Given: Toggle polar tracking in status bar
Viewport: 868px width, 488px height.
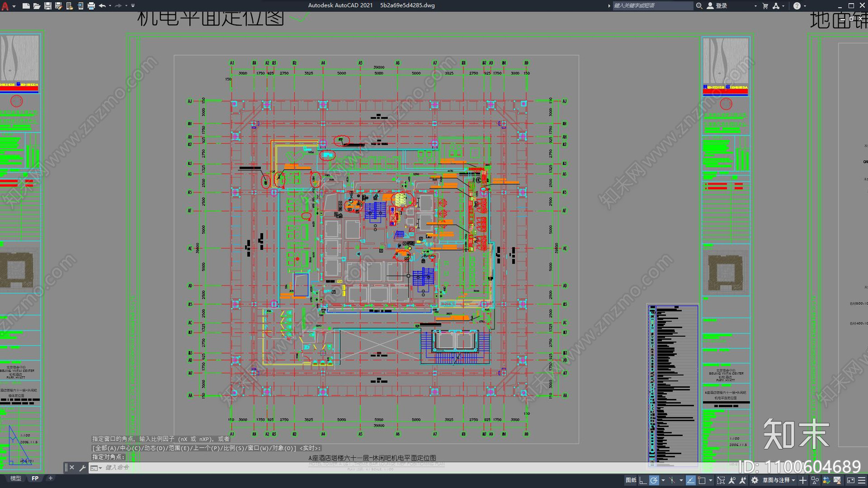Looking at the screenshot, I should click(654, 480).
